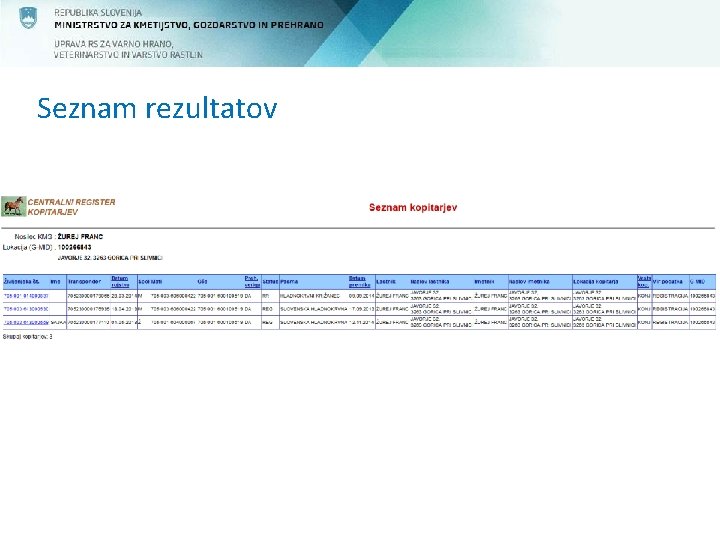Click the Lastnik column header
720x540 pixels.
click(x=386, y=281)
